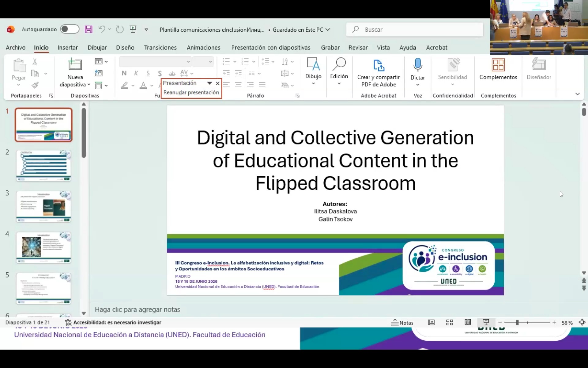Open the Transiciones tab
This screenshot has width=588, height=368.
[x=160, y=48]
